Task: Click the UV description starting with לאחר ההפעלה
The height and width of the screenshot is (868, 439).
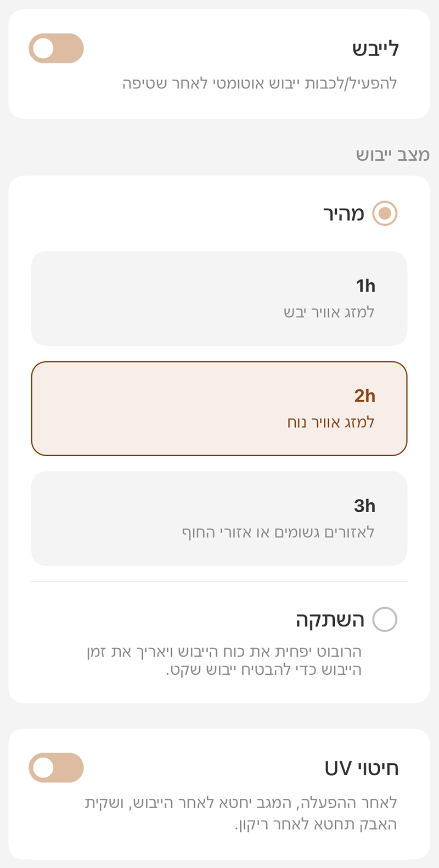Action: (241, 813)
